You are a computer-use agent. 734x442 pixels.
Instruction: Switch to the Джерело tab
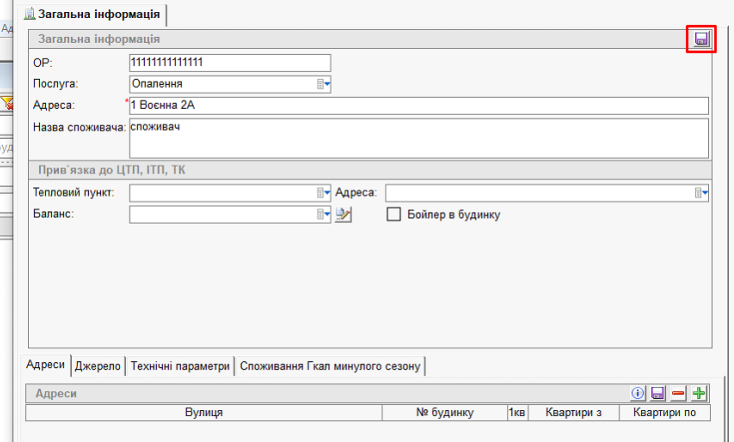pos(98,366)
